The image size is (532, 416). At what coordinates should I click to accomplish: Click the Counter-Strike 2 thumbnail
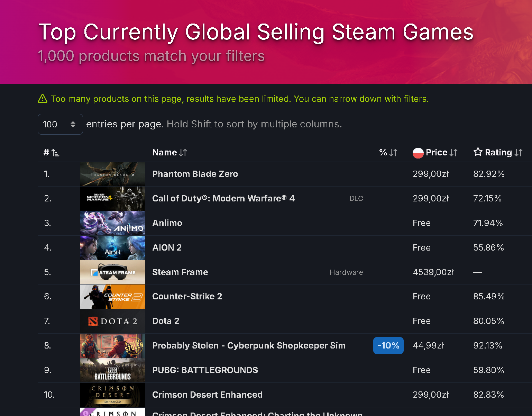pyautogui.click(x=112, y=297)
